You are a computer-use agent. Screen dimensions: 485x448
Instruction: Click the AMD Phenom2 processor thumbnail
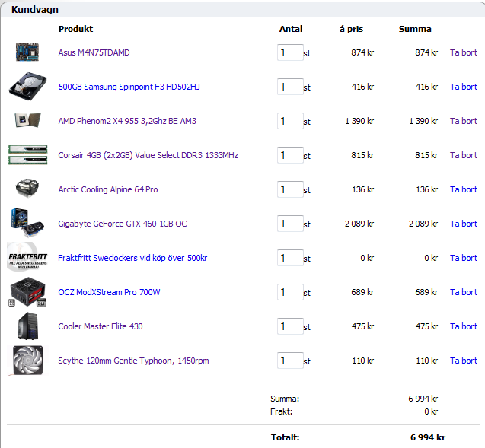27,121
